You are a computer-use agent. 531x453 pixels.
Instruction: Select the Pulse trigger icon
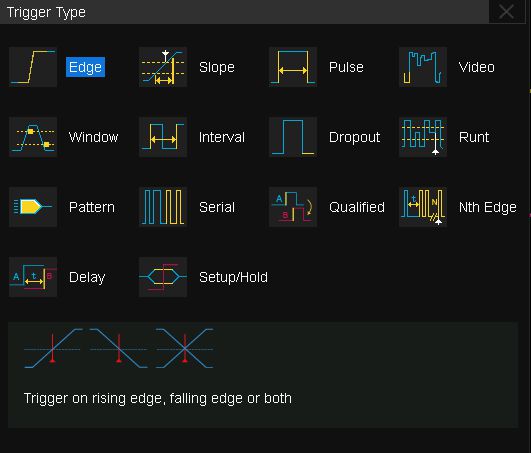point(293,67)
